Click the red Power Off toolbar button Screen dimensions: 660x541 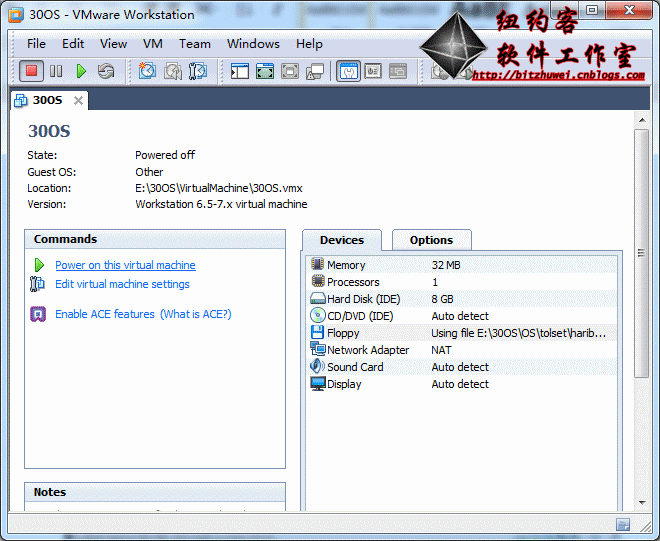(x=31, y=71)
